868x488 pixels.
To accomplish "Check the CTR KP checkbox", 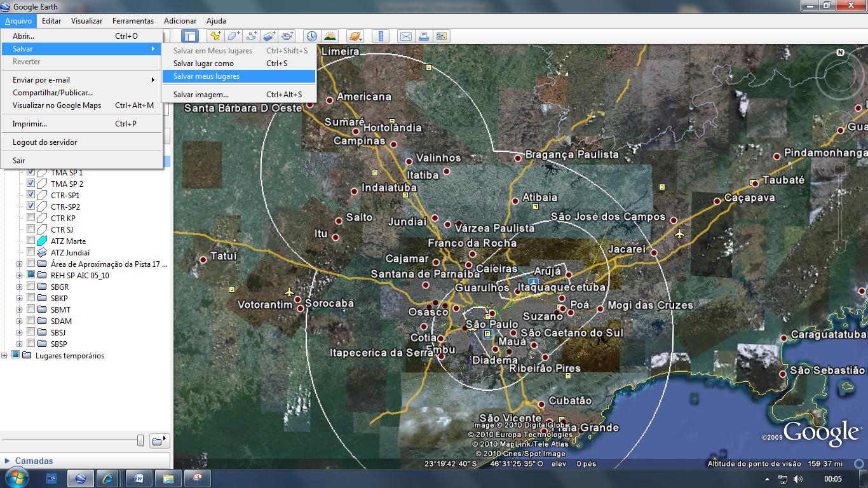I will [31, 218].
